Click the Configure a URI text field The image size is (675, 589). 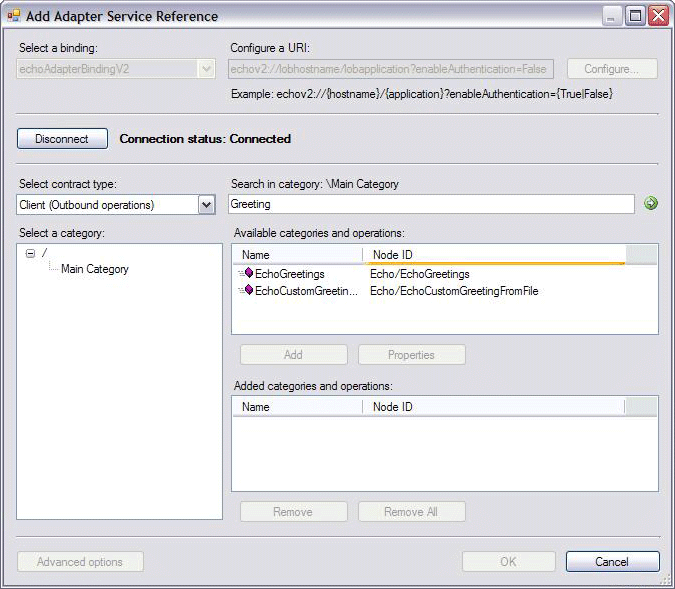pos(391,69)
